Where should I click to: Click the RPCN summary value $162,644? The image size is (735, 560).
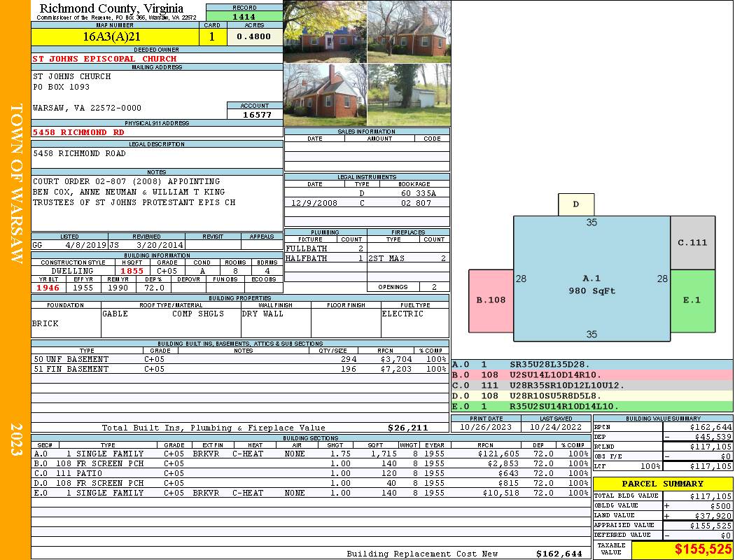[x=710, y=427]
